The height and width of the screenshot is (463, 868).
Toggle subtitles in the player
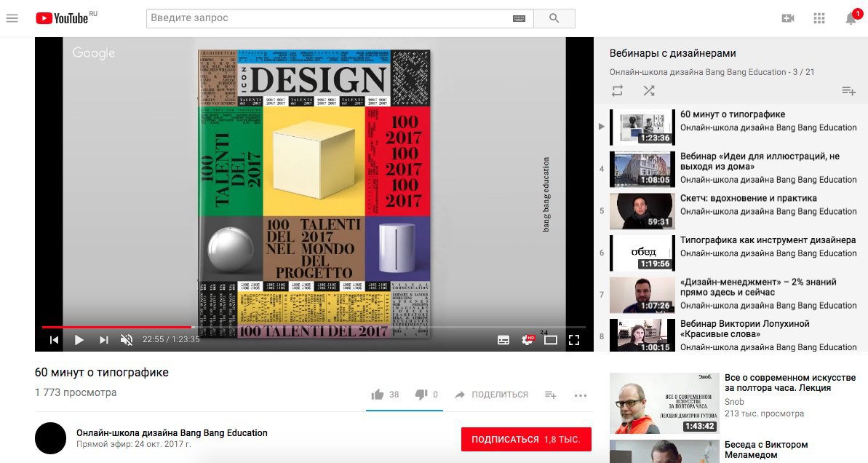[503, 340]
